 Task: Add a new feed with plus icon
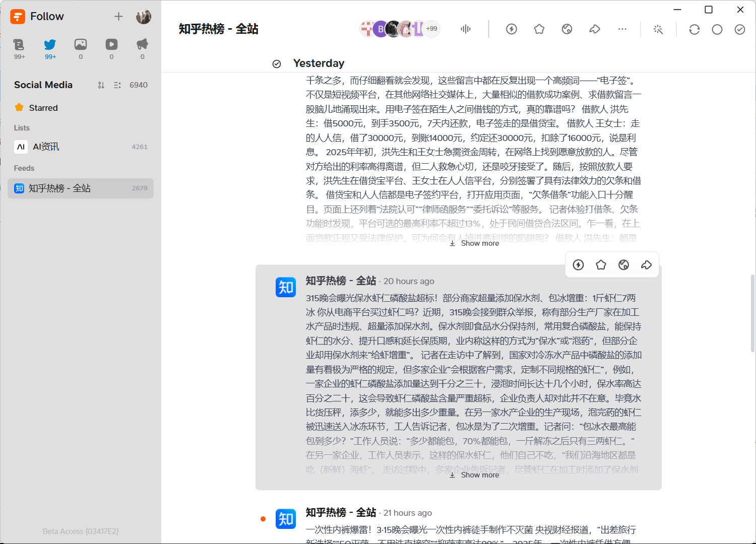(x=118, y=17)
